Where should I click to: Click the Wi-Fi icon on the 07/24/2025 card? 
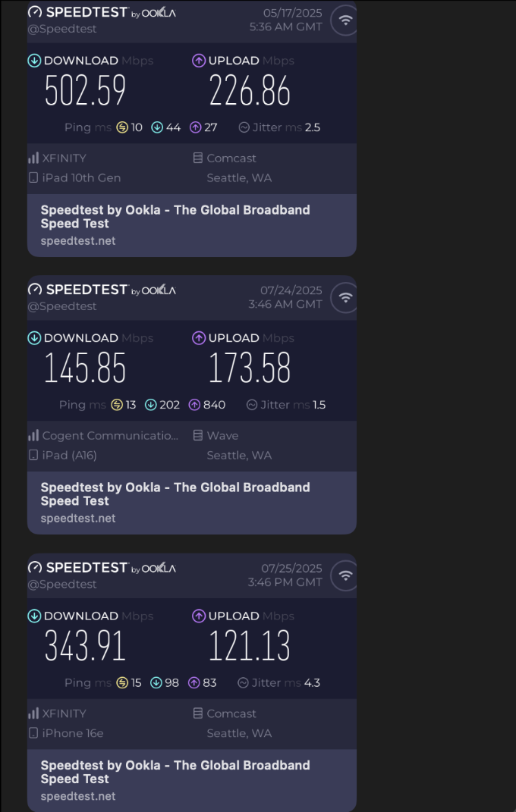(x=344, y=298)
